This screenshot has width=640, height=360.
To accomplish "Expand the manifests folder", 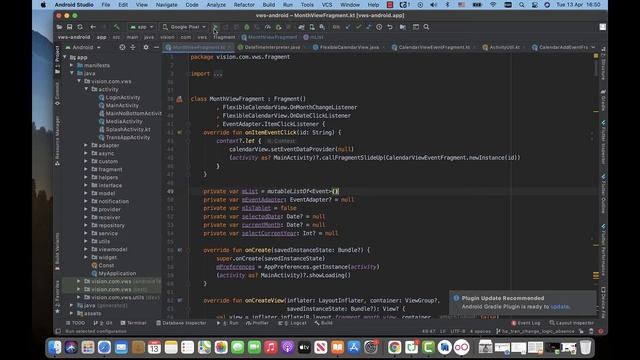I will [72, 65].
